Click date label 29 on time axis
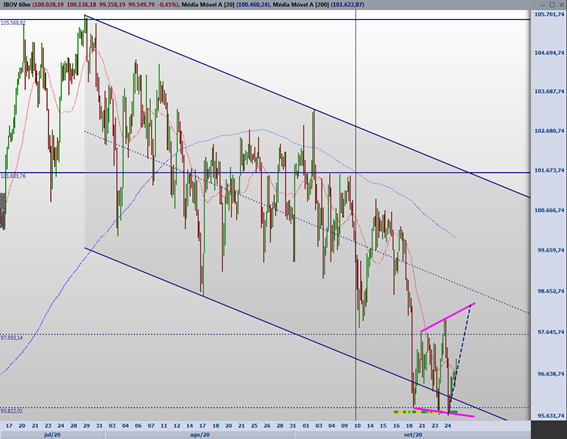The height and width of the screenshot is (439, 567). [86, 426]
